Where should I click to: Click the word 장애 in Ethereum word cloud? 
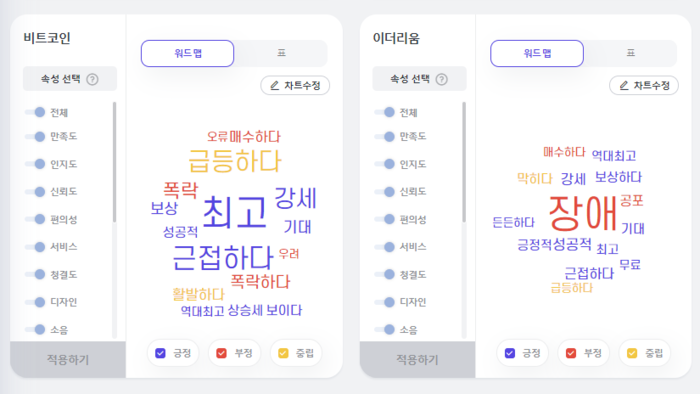coord(582,214)
